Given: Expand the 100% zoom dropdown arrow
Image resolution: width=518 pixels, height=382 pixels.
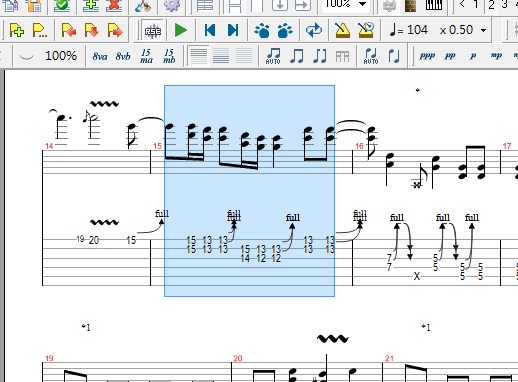Looking at the screenshot, I should [x=362, y=4].
